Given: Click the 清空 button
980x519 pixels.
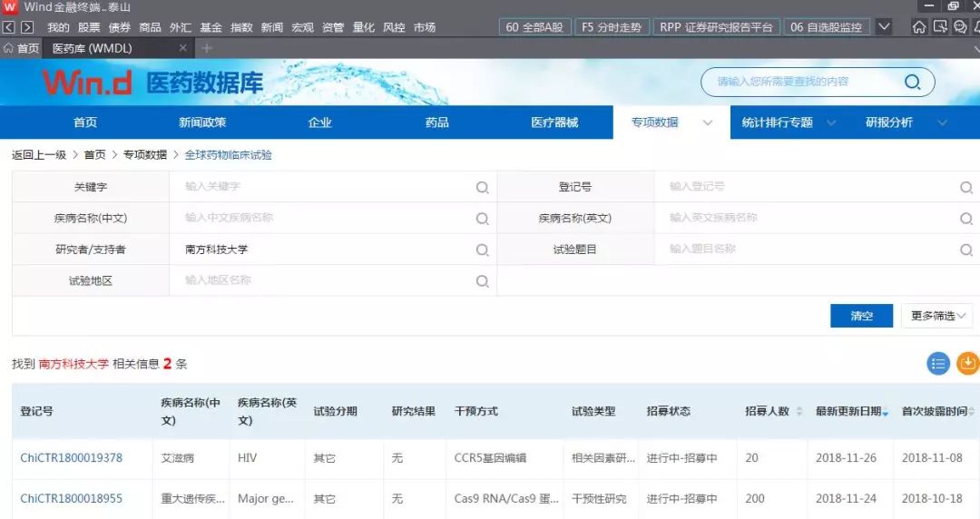Looking at the screenshot, I should click(861, 316).
